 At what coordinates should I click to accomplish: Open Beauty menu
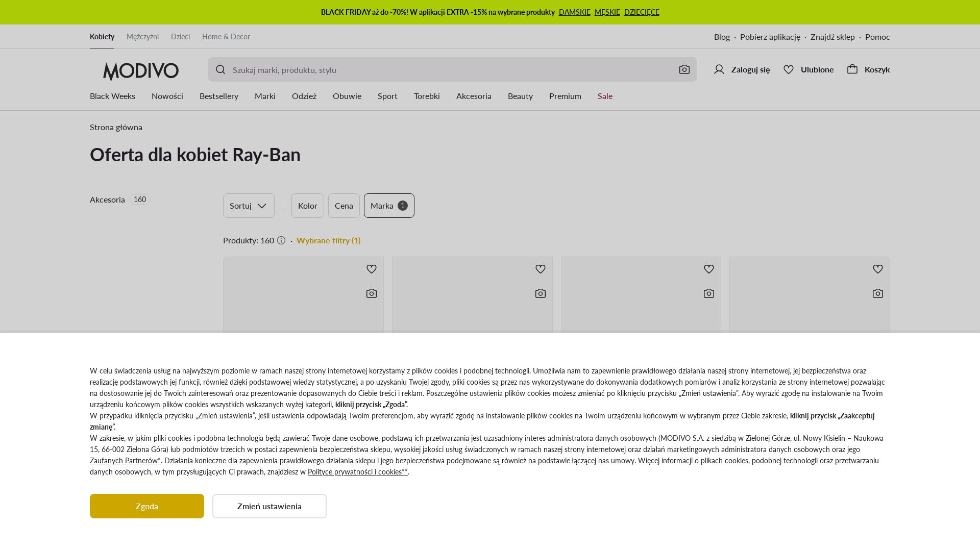coord(520,96)
